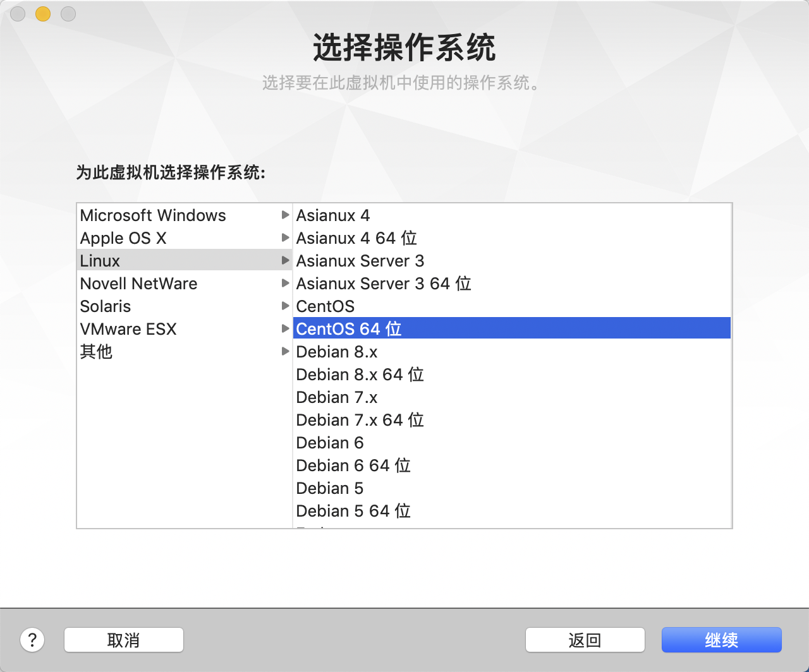Choose Debian 8.x 64 位
This screenshot has height=672, width=809.
click(x=360, y=375)
